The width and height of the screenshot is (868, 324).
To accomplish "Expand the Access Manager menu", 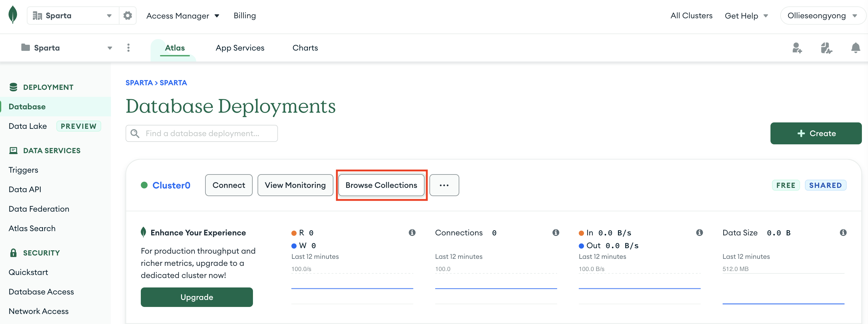I will 183,16.
